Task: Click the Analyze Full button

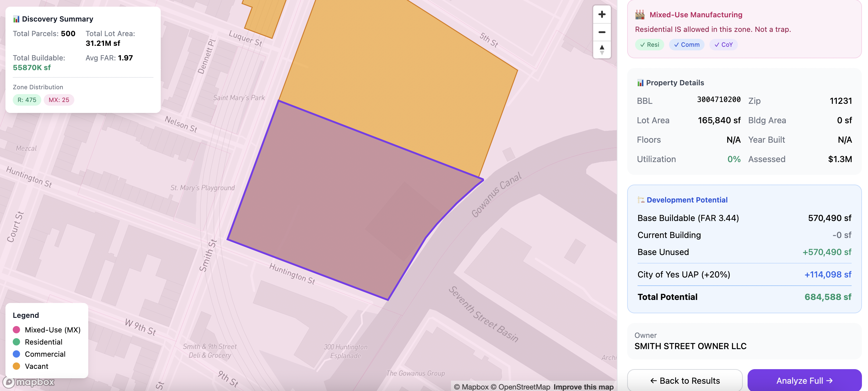Action: [804, 381]
